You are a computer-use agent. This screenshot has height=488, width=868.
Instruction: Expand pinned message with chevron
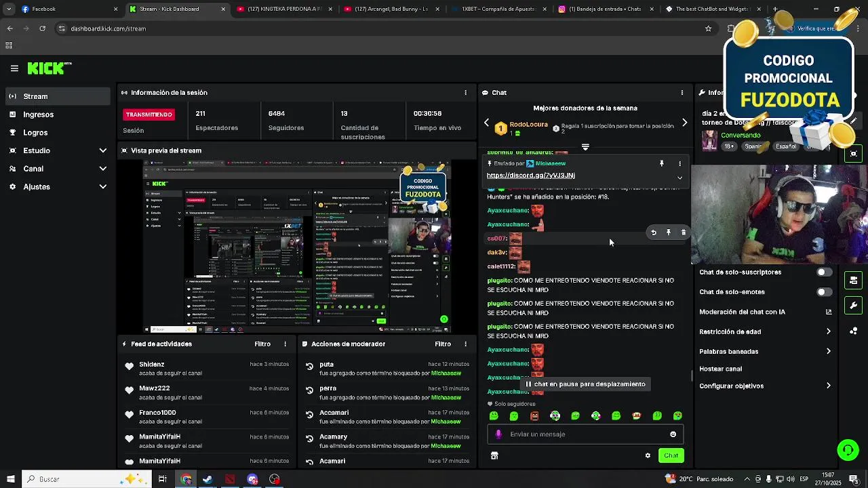click(679, 178)
